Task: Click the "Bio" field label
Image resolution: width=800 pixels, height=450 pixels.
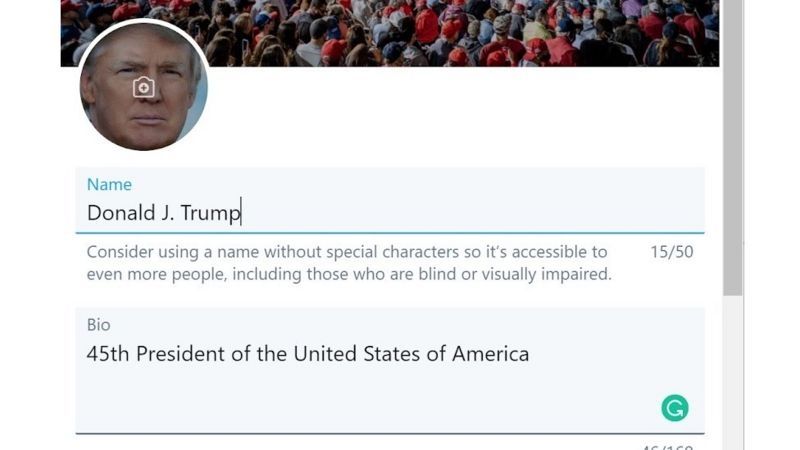Action: [x=98, y=325]
